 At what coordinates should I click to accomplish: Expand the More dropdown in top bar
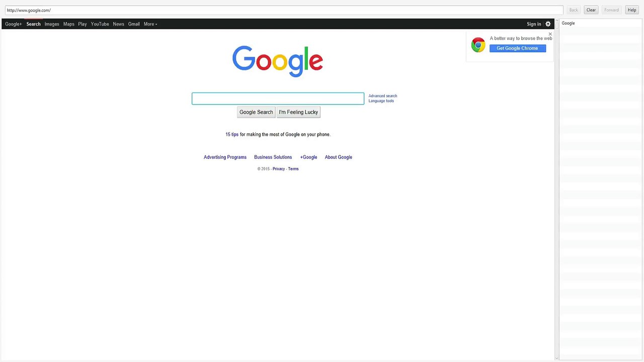pyautogui.click(x=150, y=24)
